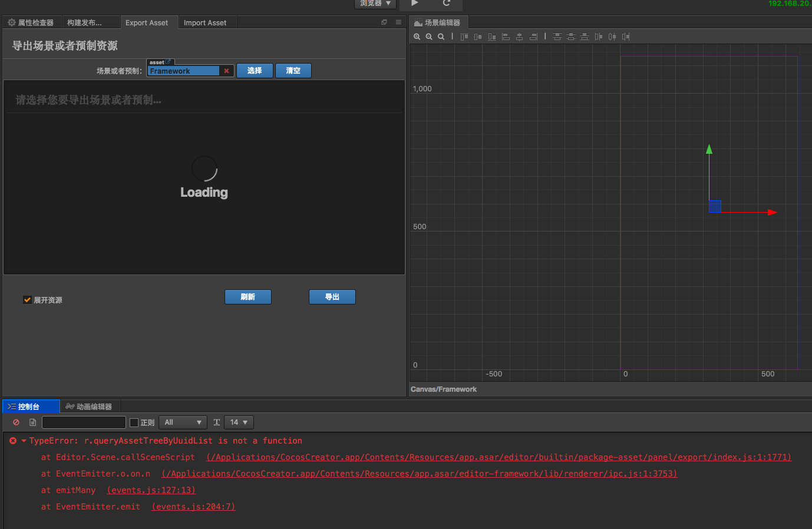Clear the console log

[16, 422]
